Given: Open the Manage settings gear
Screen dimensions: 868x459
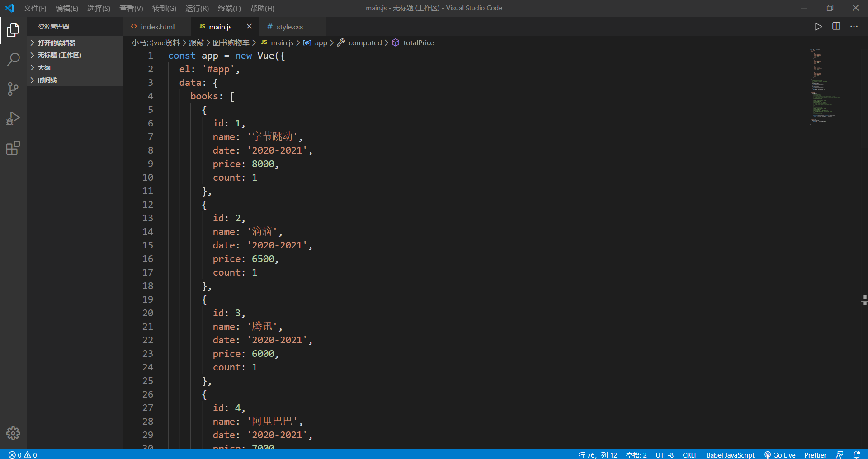Looking at the screenshot, I should 13,433.
